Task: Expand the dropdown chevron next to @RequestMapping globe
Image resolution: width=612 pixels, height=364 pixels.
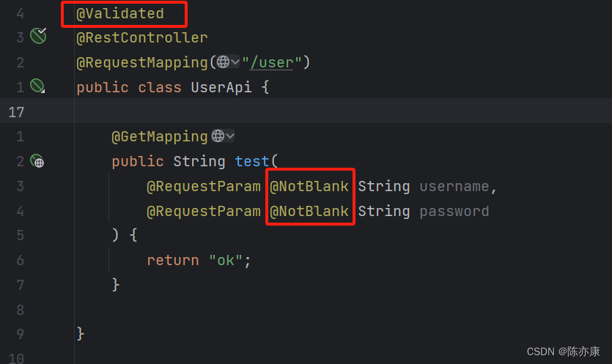Action: 235,62
